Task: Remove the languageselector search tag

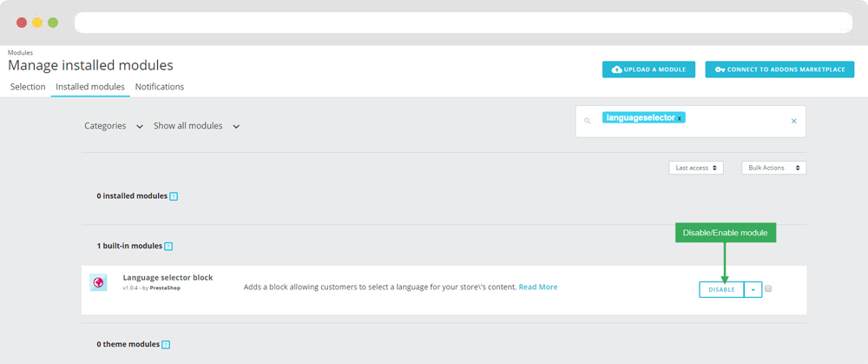Action: click(x=680, y=118)
